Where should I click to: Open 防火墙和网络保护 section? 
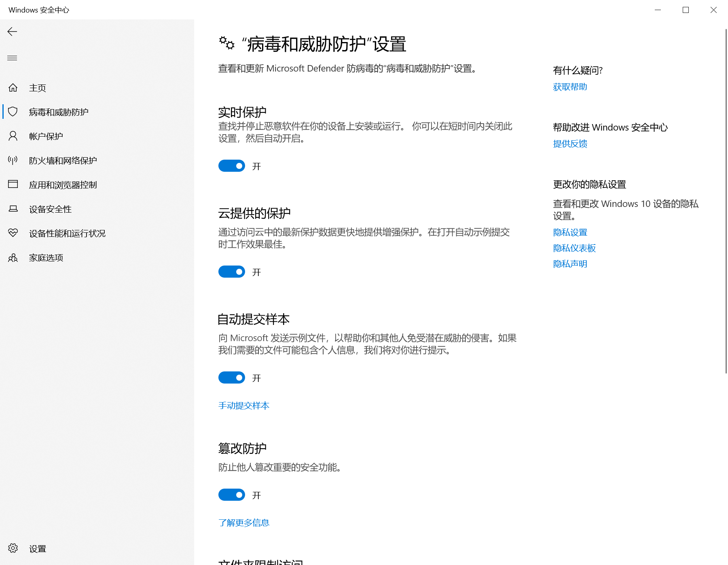[x=97, y=160]
